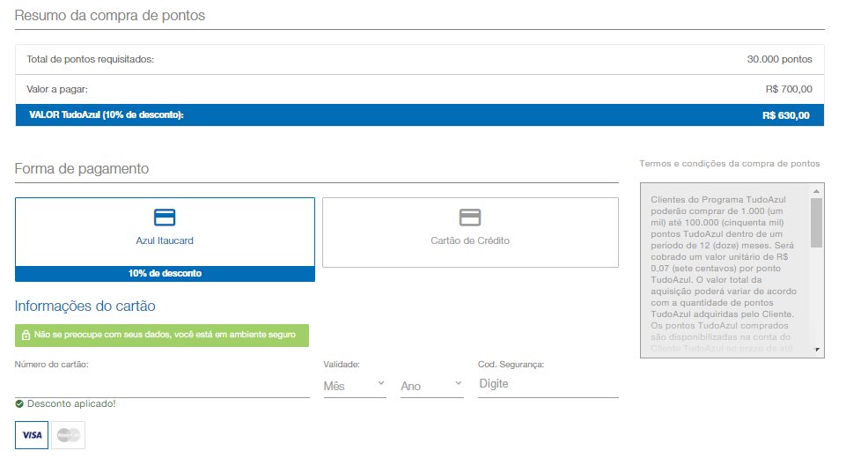The width and height of the screenshot is (868, 458).
Task: Click the 10% de desconto banner under Azul Itaucard
Action: point(165,274)
